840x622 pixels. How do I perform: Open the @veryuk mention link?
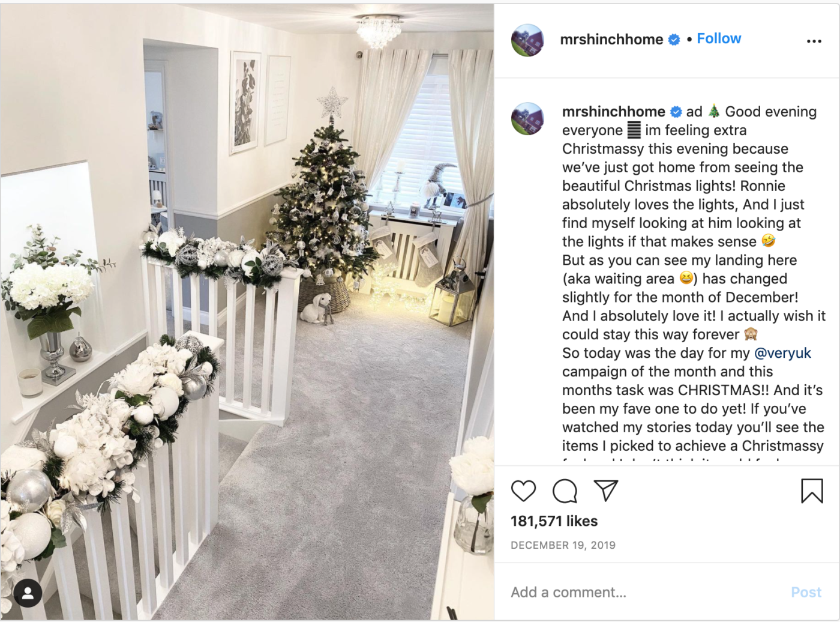point(782,353)
